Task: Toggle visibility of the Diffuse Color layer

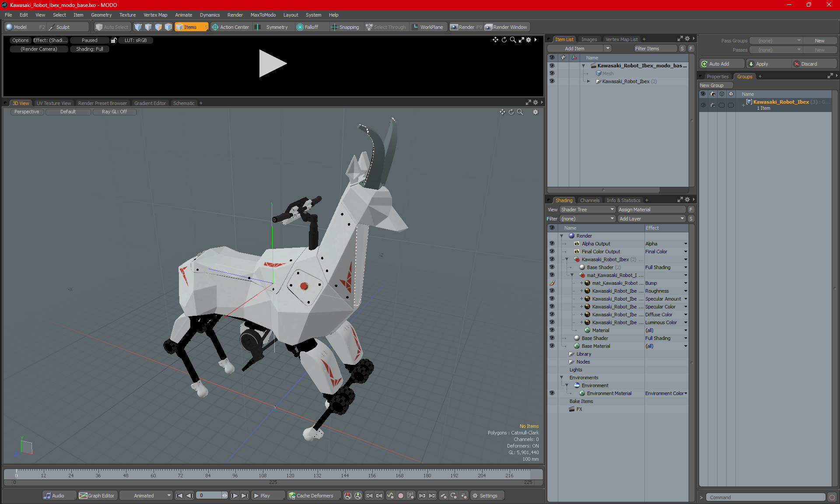Action: click(552, 315)
